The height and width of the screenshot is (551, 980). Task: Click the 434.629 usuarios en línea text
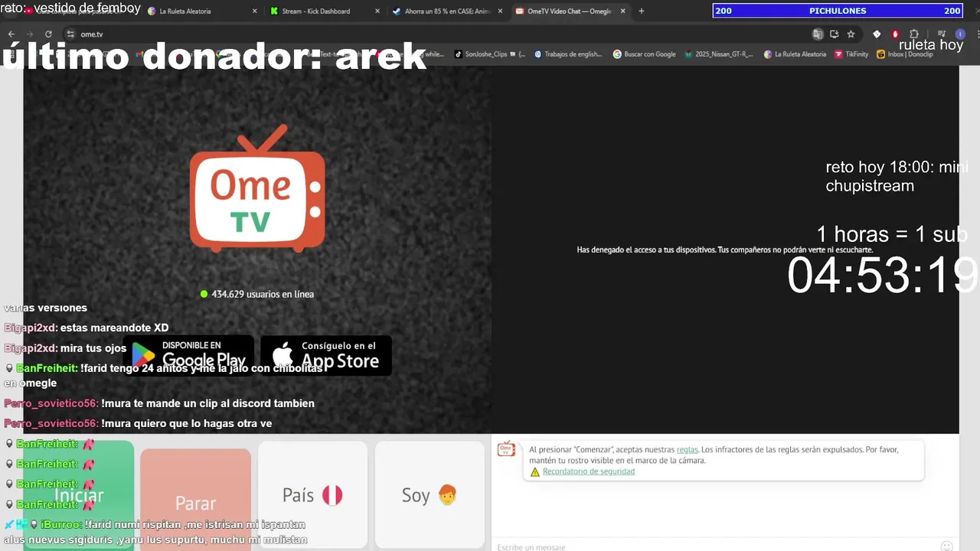pyautogui.click(x=263, y=294)
